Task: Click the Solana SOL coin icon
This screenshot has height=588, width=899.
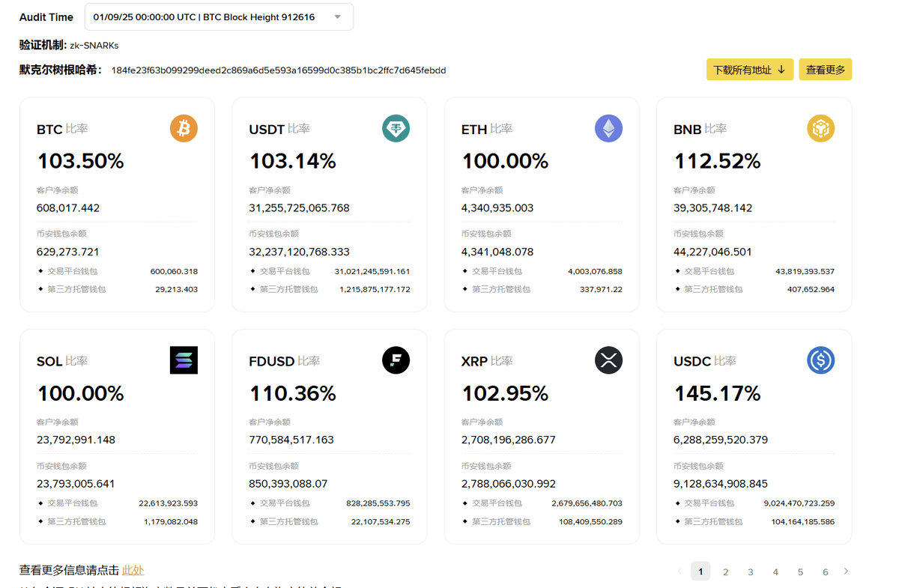Action: pyautogui.click(x=184, y=360)
